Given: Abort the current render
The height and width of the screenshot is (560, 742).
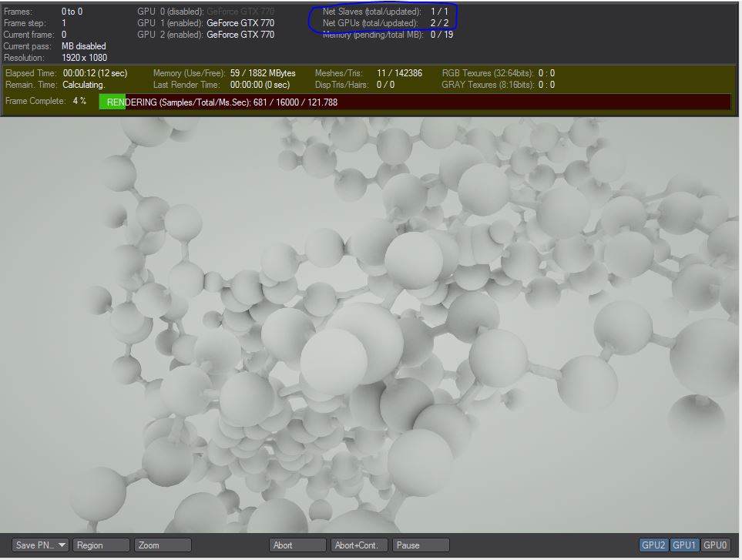Looking at the screenshot, I should click(x=297, y=545).
